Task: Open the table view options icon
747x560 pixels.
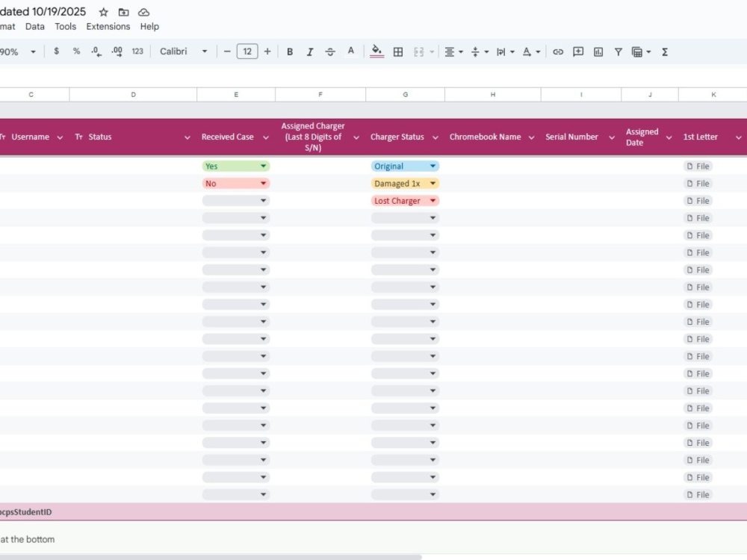Action: (640, 52)
